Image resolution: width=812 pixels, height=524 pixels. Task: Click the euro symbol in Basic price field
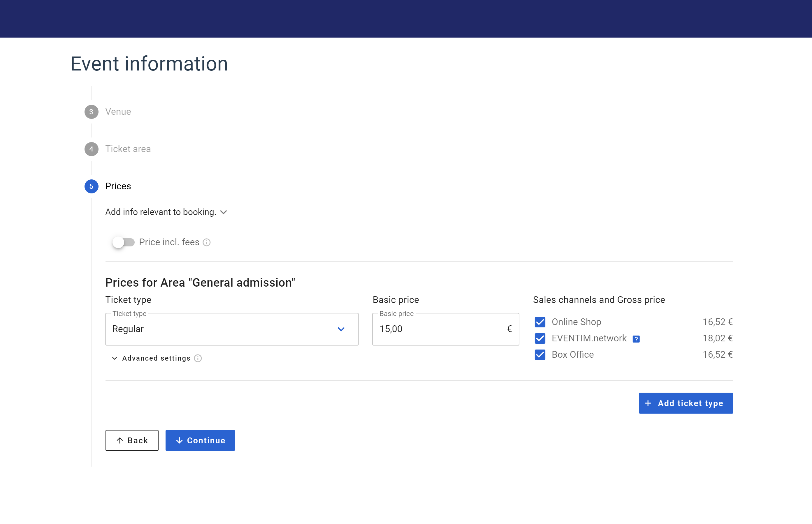point(509,329)
